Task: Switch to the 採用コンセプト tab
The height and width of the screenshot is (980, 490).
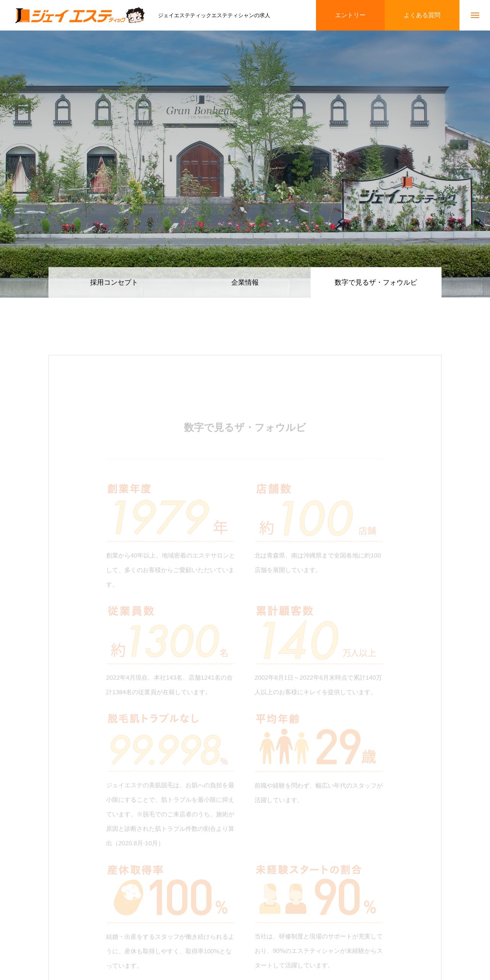Action: point(114,282)
